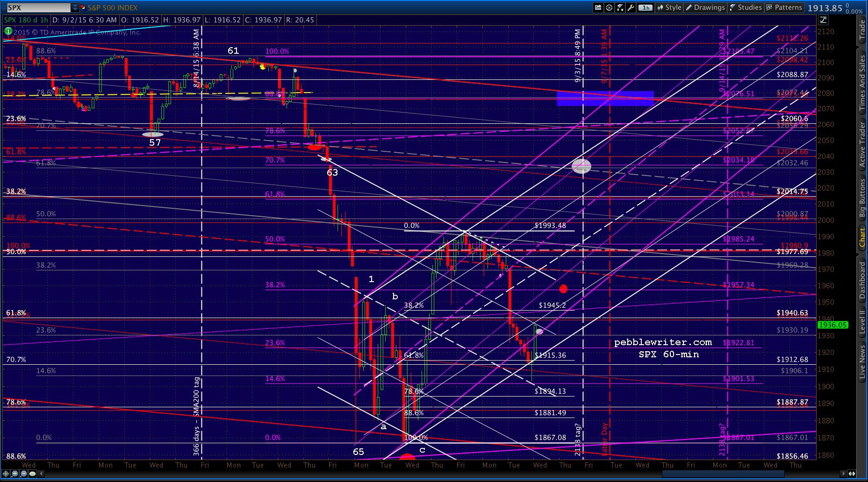
Task: Click the crosshair pan icon at bottom-left
Action: coord(6,474)
